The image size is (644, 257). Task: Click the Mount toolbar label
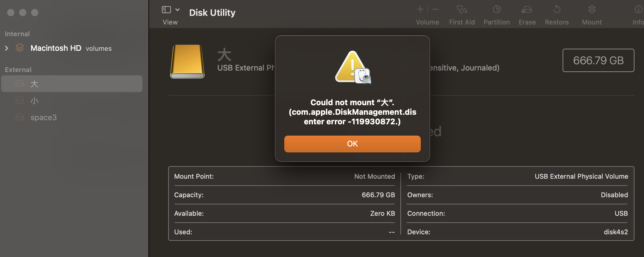pyautogui.click(x=592, y=22)
